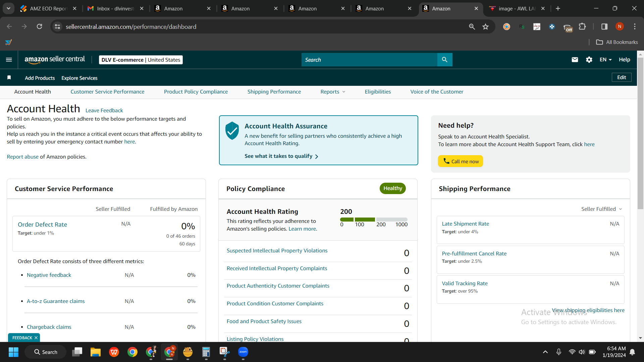Screen dimensions: 644x362
Task: Open the Seller Central hamburger menu
Action: tap(9, 60)
